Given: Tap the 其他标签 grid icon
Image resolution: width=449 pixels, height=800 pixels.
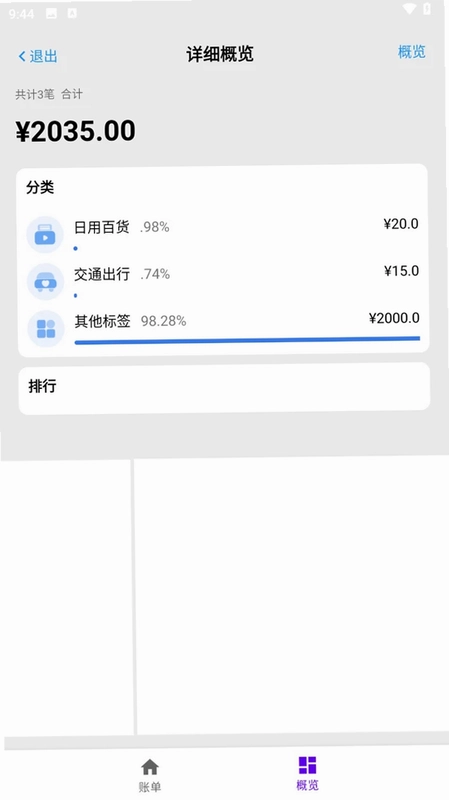Looking at the screenshot, I should (x=45, y=329).
